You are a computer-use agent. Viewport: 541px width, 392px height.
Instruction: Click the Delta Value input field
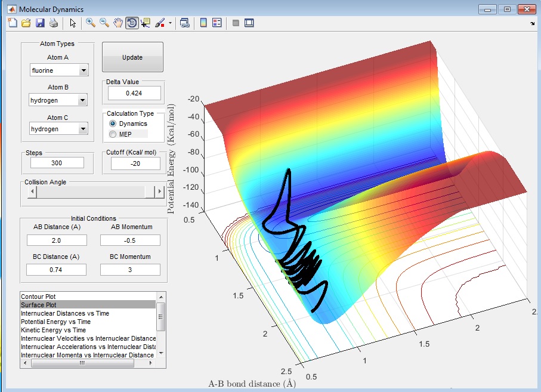pyautogui.click(x=134, y=93)
